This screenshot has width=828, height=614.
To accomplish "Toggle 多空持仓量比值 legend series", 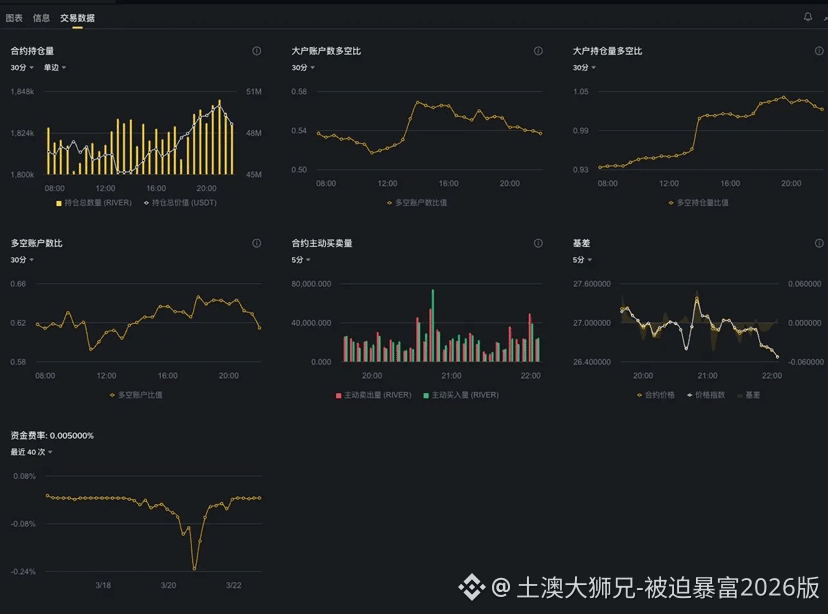I will [698, 203].
